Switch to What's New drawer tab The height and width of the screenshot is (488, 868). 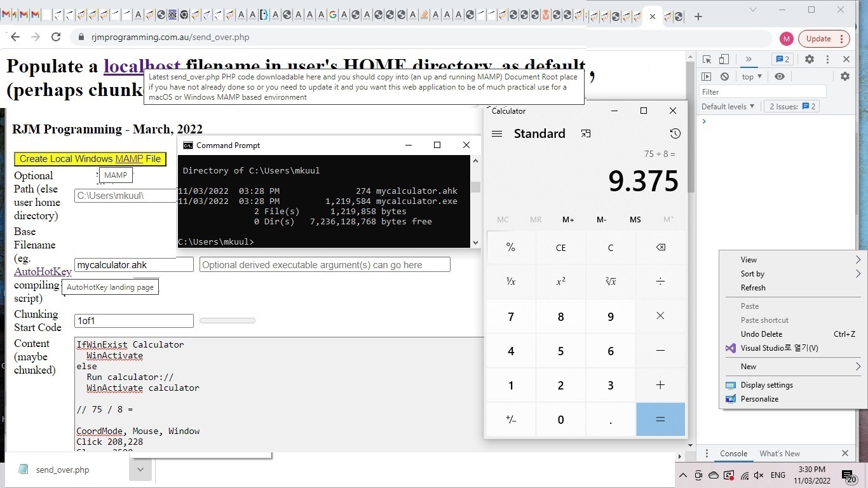pyautogui.click(x=780, y=454)
